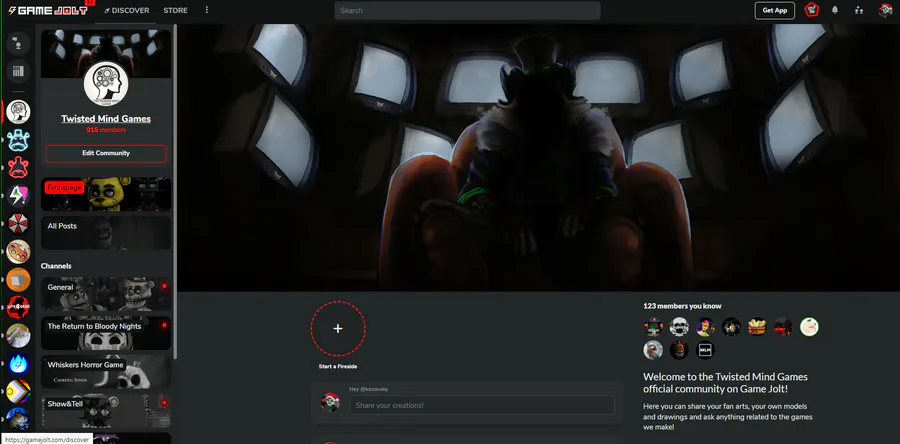This screenshot has height=444, width=900.
Task: Open the Twisted Mind Games title link
Action: [106, 119]
